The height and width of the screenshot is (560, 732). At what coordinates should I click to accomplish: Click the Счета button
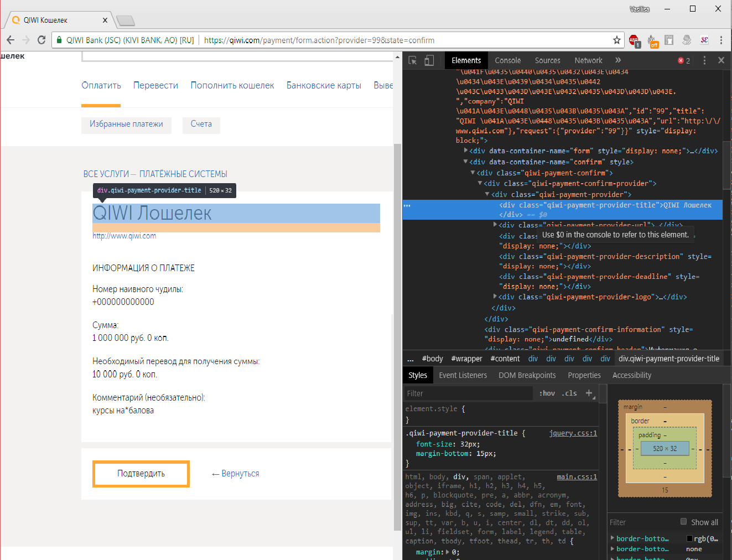click(201, 124)
